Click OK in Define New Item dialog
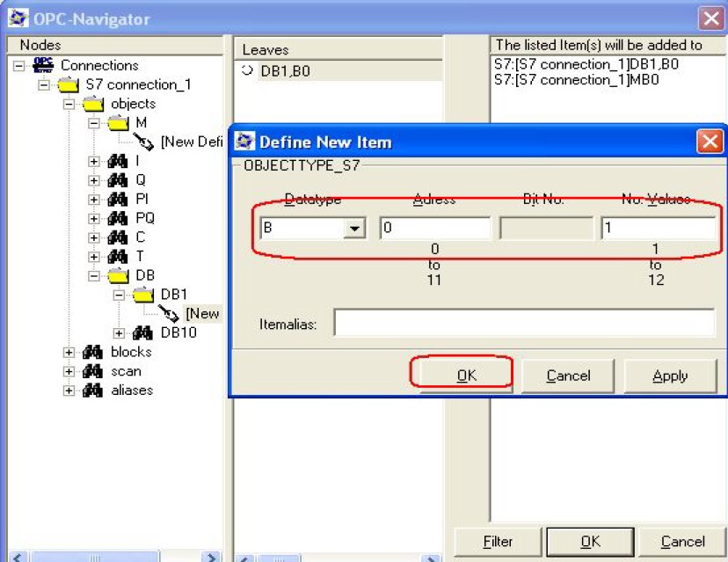 [x=466, y=376]
